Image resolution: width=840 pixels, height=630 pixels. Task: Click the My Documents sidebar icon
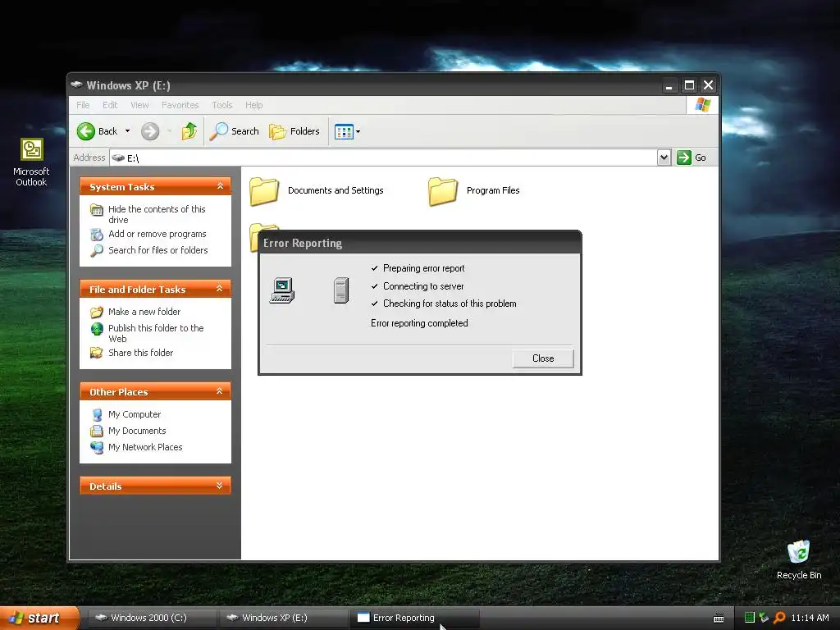point(97,431)
